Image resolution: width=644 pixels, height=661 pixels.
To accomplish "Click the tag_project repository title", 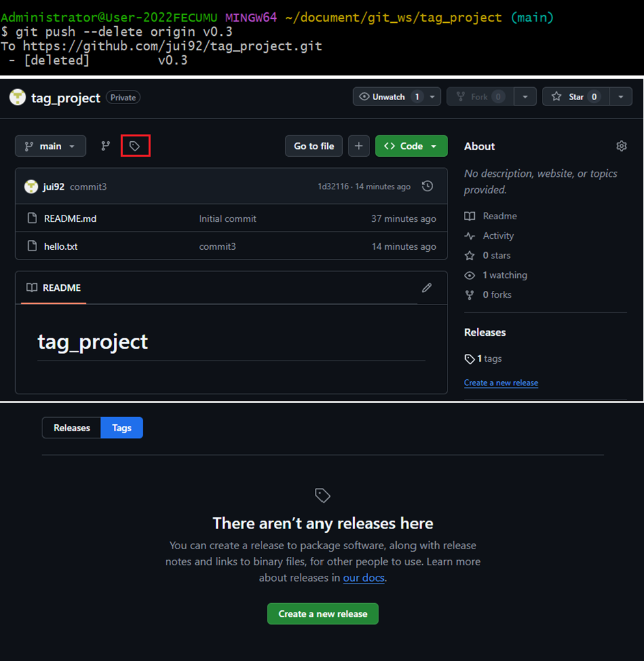I will click(66, 98).
